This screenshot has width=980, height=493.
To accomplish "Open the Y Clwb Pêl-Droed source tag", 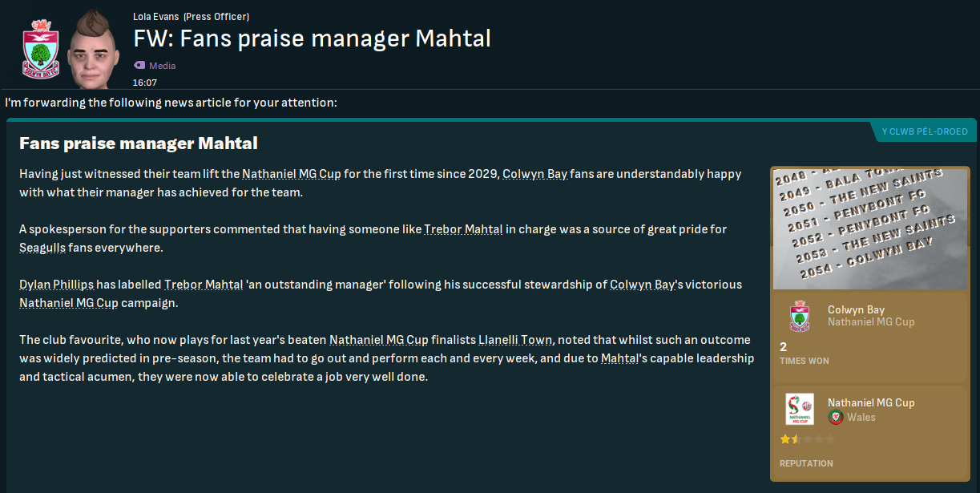I will pyautogui.click(x=924, y=131).
